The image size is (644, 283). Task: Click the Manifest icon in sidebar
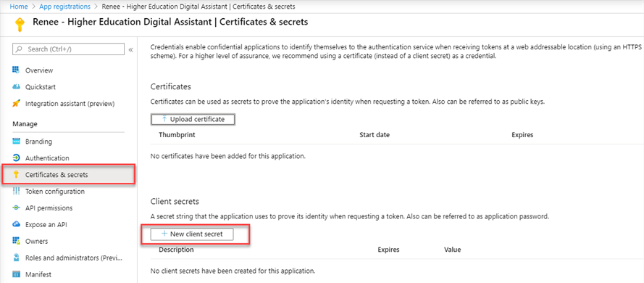[16, 274]
